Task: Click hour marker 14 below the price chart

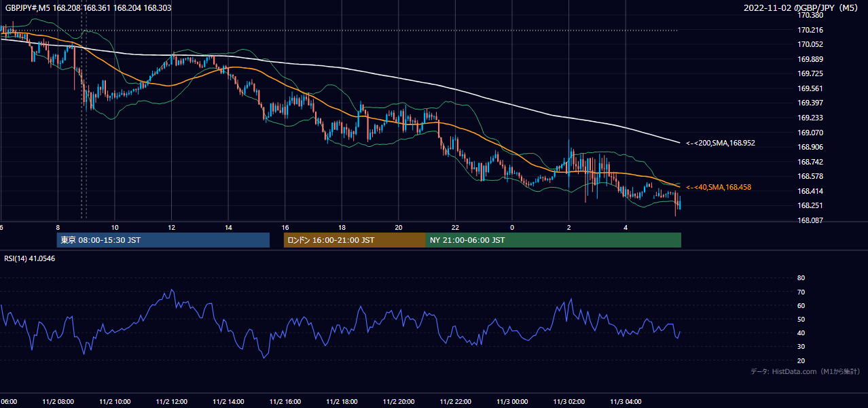Action: 228,227
